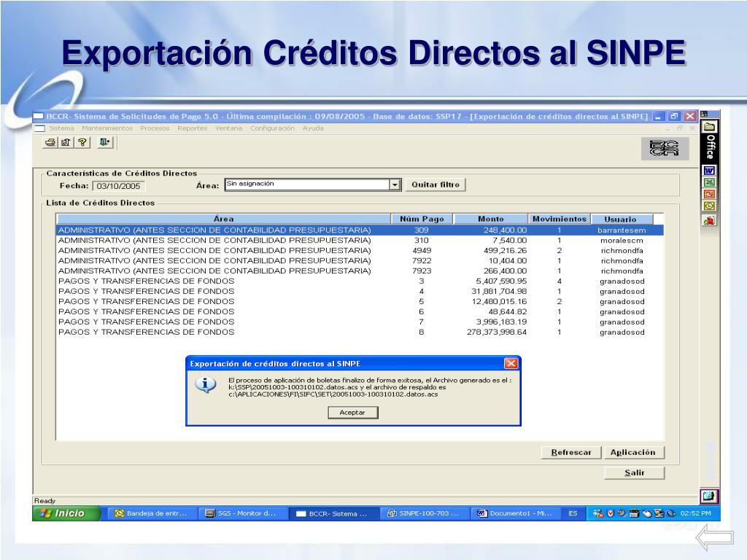Select the PAGOS Y TRANSFERENCIAS row with monto 48,644.82

360,312
